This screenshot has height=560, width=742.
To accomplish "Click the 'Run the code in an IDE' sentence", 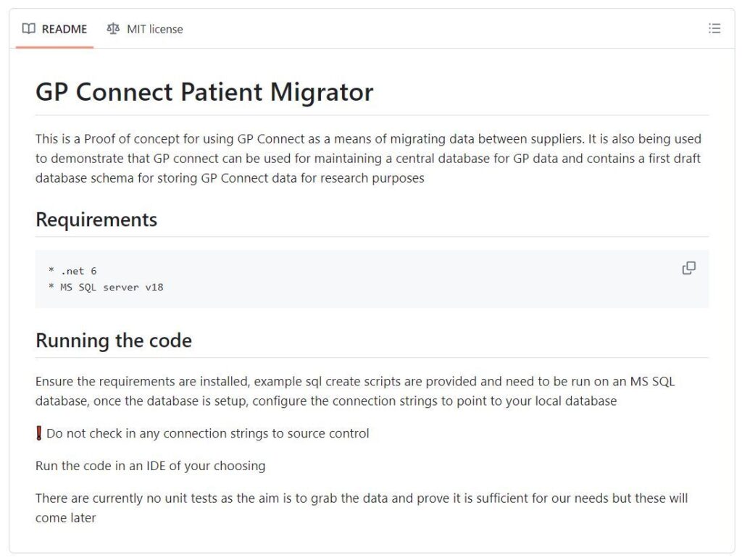I will click(x=151, y=466).
